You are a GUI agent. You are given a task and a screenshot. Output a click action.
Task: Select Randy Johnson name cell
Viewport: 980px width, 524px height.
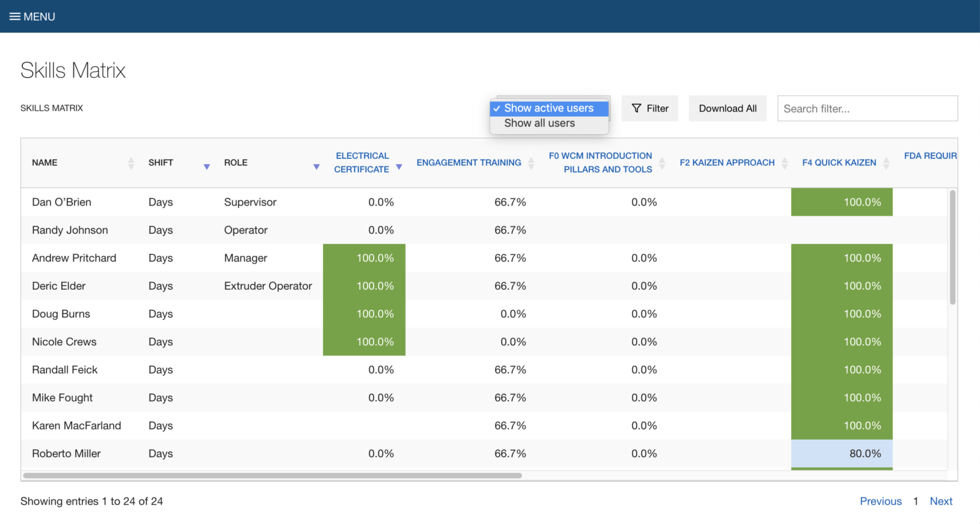tap(70, 230)
